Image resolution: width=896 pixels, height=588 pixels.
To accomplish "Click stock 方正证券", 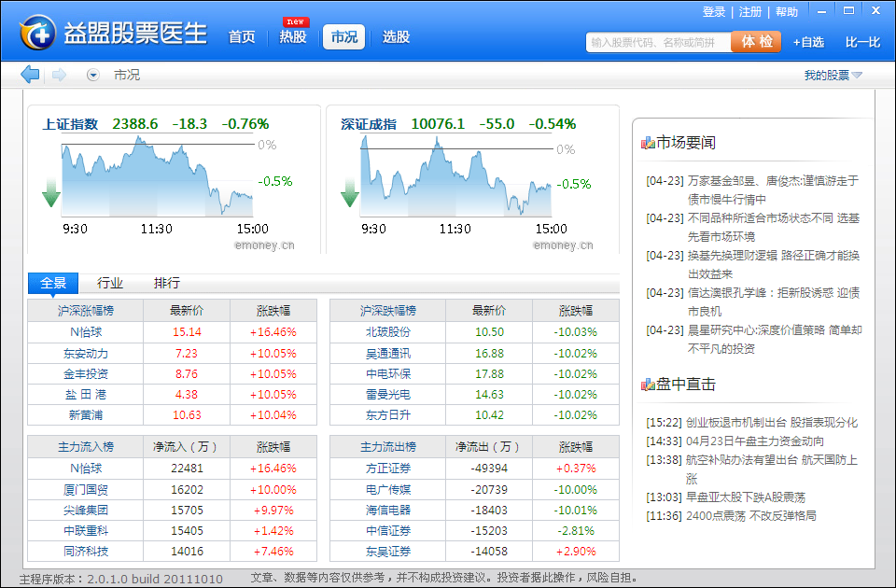I will (x=388, y=469).
